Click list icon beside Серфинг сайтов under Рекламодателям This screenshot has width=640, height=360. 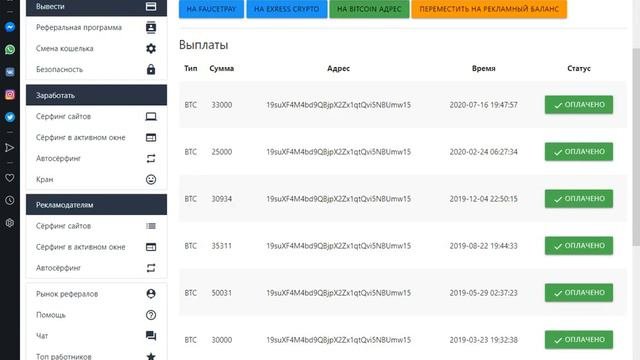click(151, 226)
